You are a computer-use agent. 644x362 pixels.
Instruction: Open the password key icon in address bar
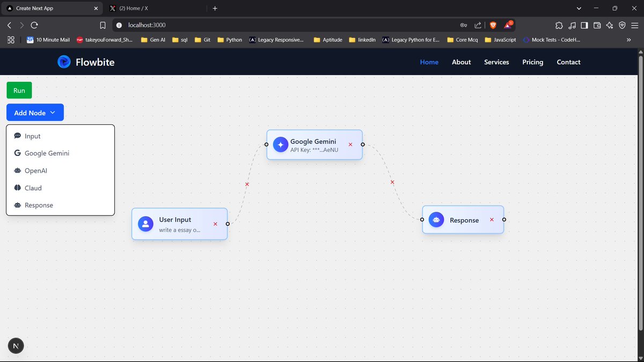click(x=464, y=25)
